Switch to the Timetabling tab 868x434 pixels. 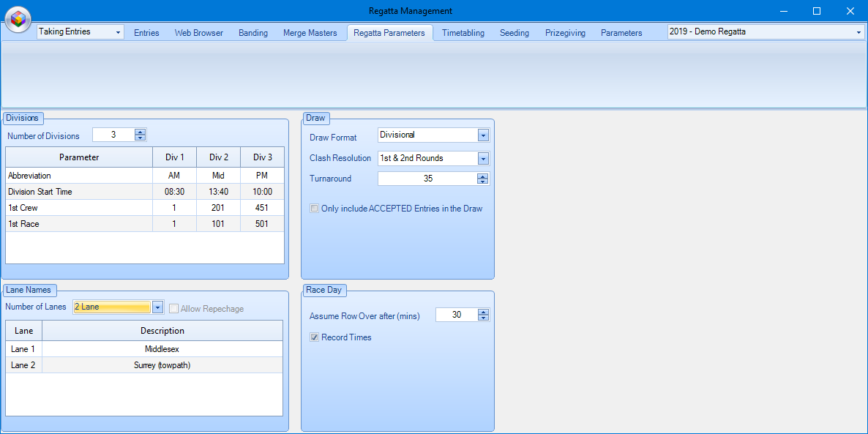463,32
